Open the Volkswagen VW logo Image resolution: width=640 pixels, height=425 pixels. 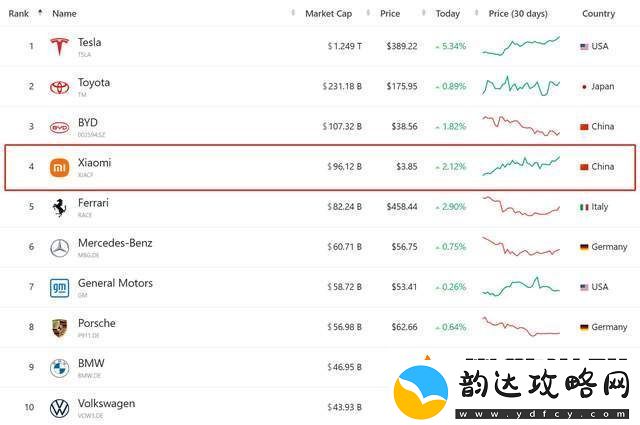point(60,408)
